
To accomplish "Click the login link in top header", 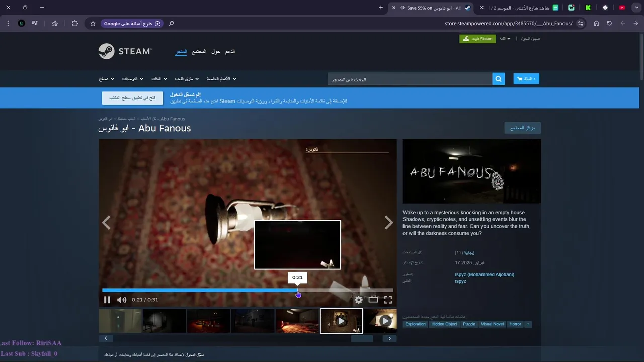I will (530, 39).
